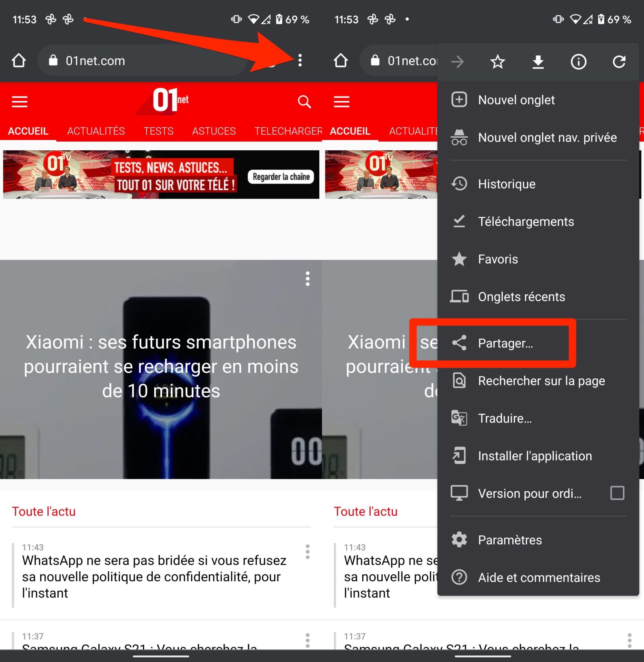This screenshot has width=644, height=662.
Task: Open the hamburger menu on left 01net page
Action: coord(20,102)
